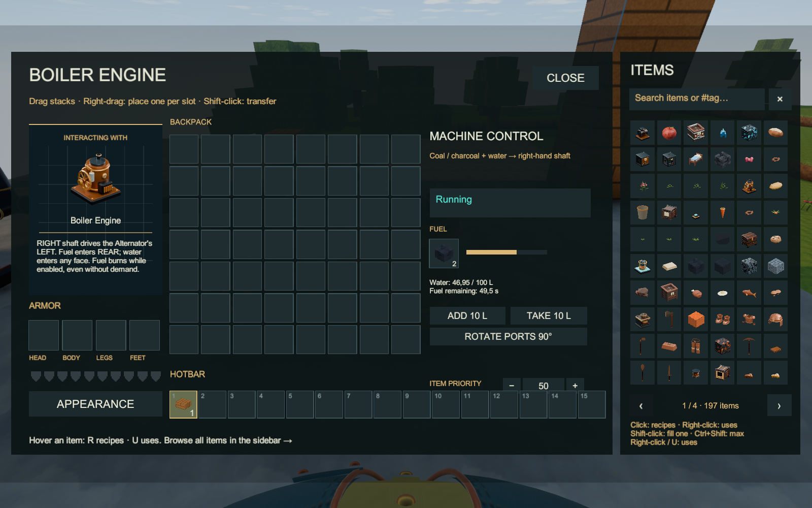Select wood planks in hotbar slot 1
Image resolution: width=812 pixels, height=508 pixels.
(183, 404)
